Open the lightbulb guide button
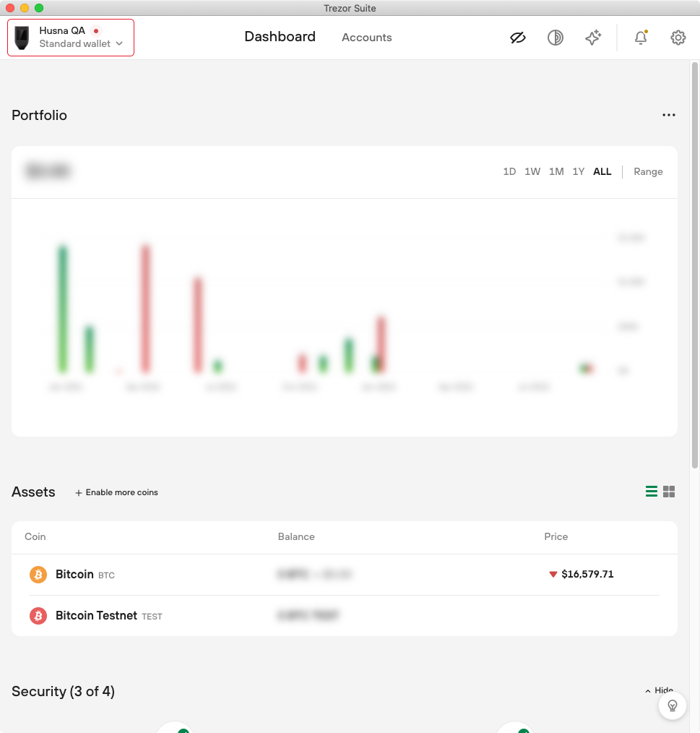The height and width of the screenshot is (733, 700). coord(673,706)
